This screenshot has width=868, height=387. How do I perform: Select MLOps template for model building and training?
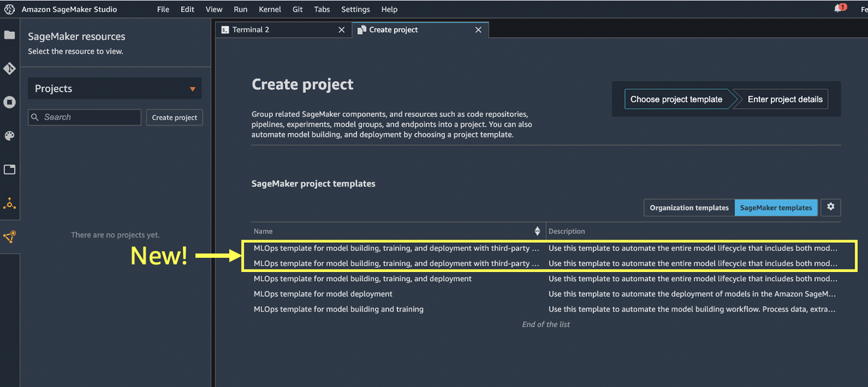546,309
